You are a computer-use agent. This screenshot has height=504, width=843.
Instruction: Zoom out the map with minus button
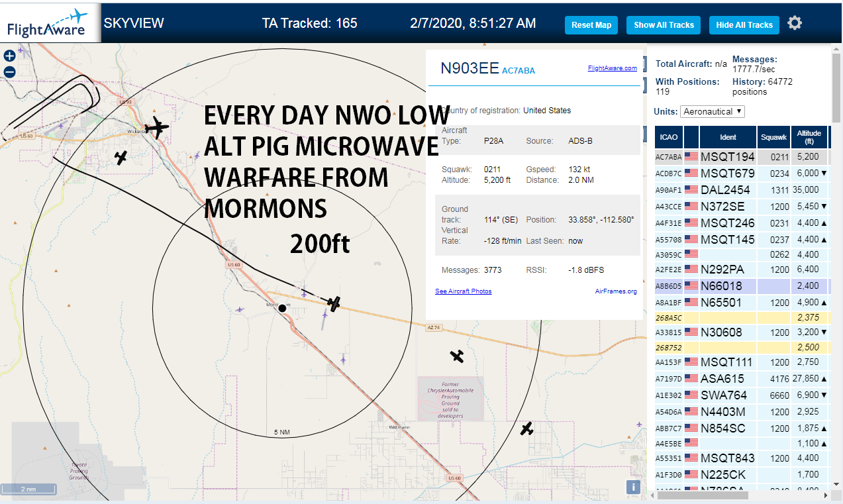point(9,72)
